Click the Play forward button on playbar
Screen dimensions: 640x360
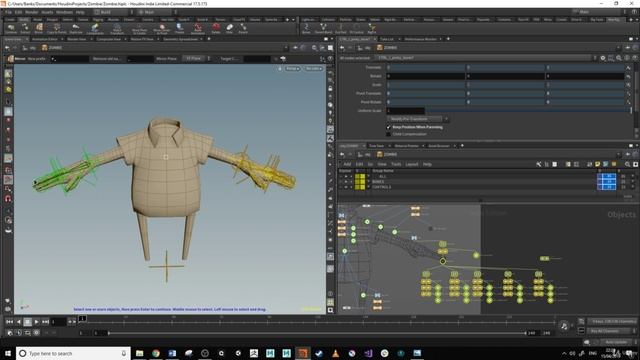(36, 322)
